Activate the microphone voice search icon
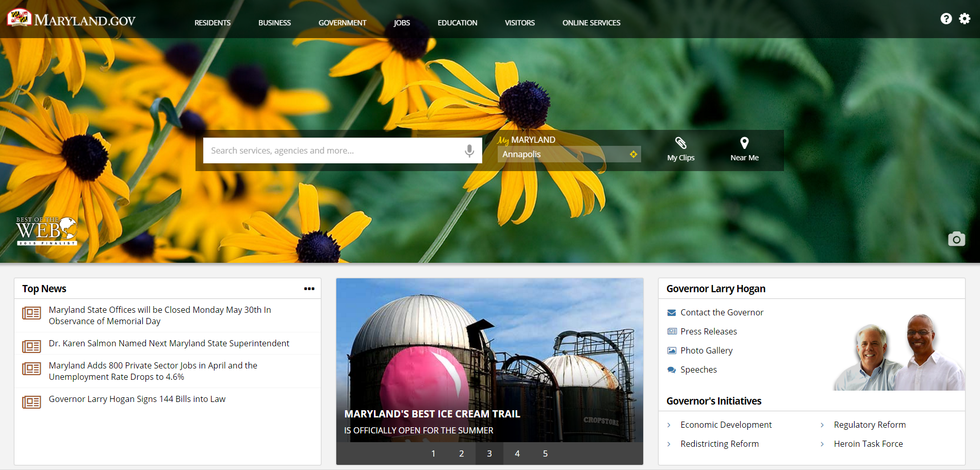 pos(469,150)
